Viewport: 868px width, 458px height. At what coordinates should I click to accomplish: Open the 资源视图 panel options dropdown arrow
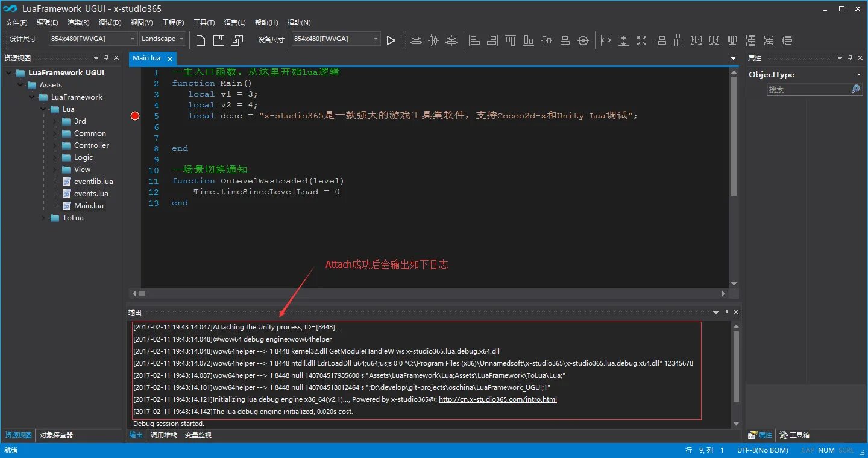(96, 58)
